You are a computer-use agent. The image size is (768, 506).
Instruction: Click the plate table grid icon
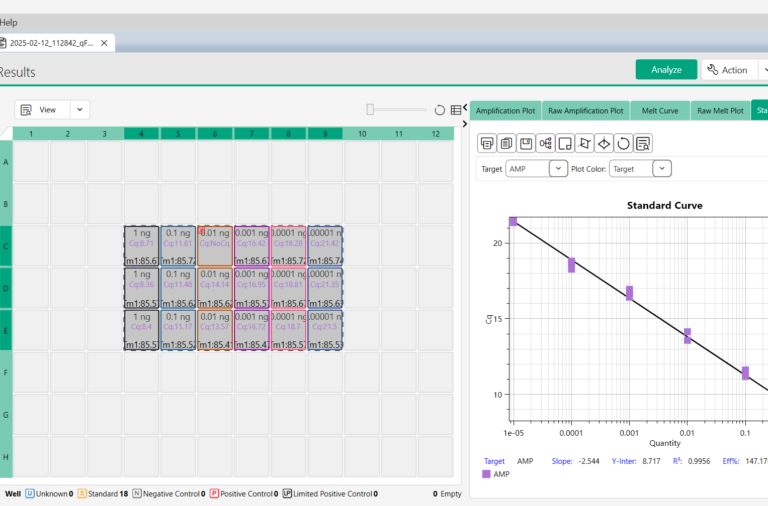tap(456, 110)
